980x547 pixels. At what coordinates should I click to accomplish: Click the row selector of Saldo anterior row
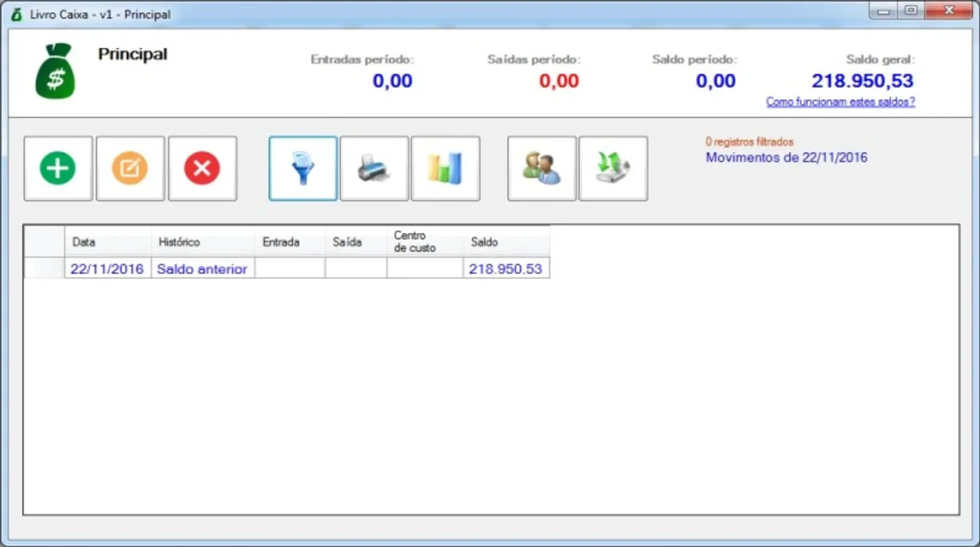[x=44, y=268]
